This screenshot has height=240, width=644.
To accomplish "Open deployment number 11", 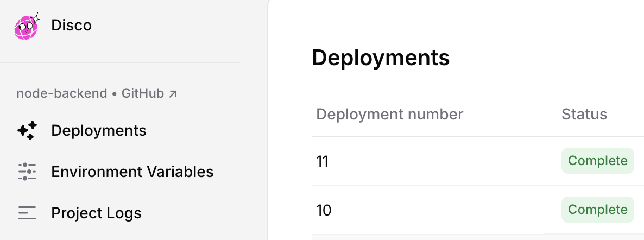I will 323,161.
